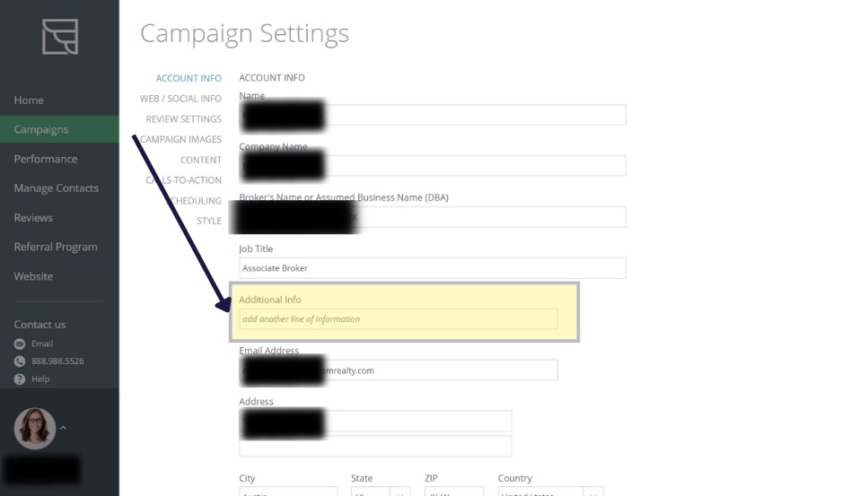Open the Performance sidebar item
The image size is (868, 496).
click(x=46, y=159)
